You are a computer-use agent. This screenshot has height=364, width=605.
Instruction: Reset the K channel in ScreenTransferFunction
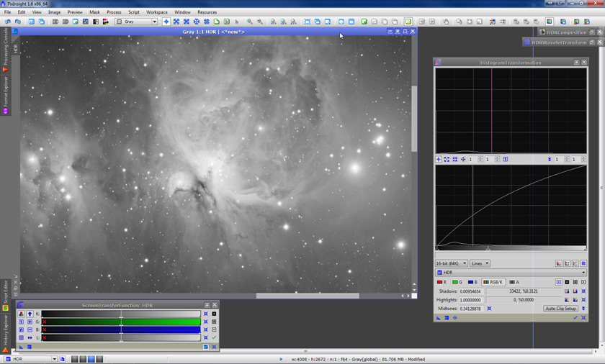point(206,314)
